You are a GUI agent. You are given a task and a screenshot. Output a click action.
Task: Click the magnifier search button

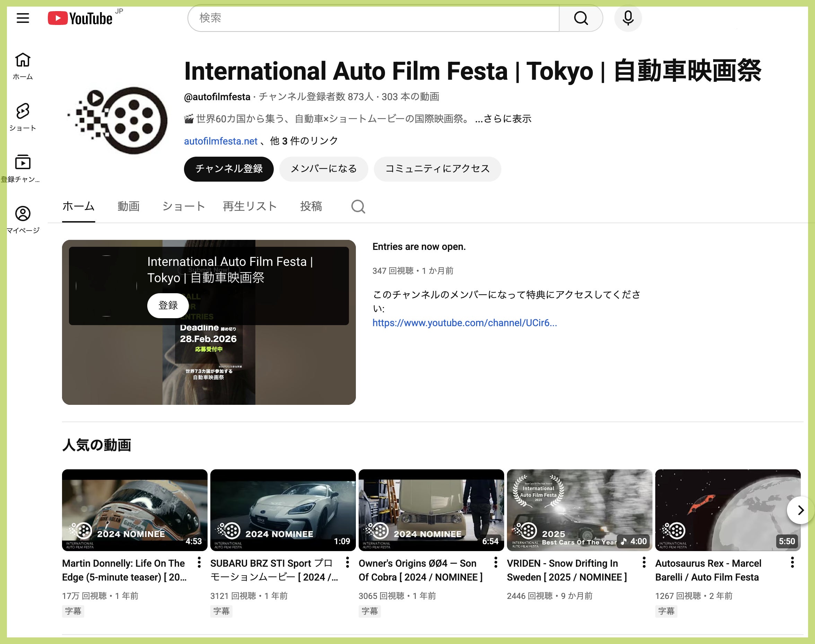coord(580,18)
